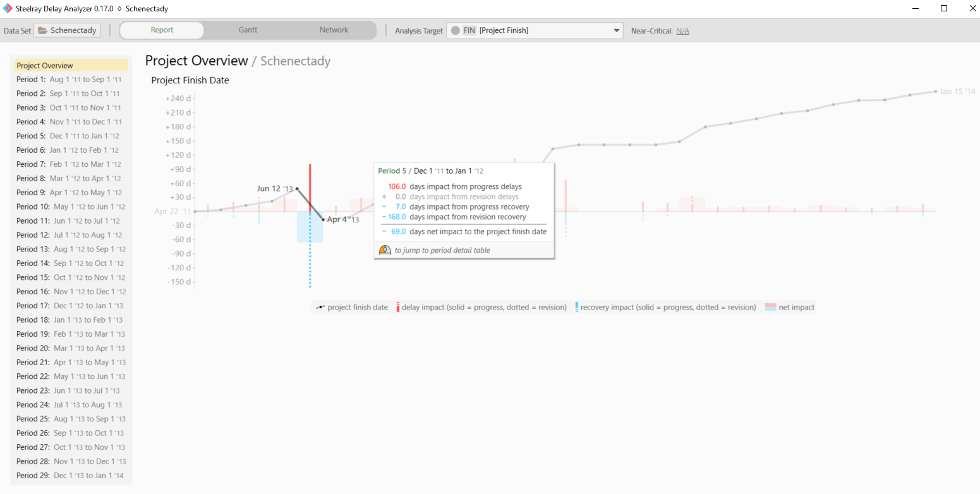980x494 pixels.
Task: Open the Near-Critical N/A link
Action: [682, 30]
